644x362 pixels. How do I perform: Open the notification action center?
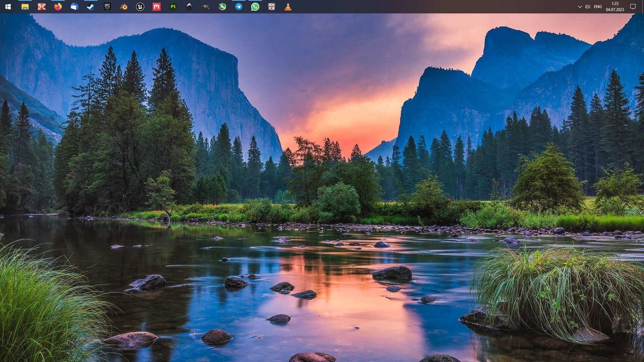(x=633, y=7)
